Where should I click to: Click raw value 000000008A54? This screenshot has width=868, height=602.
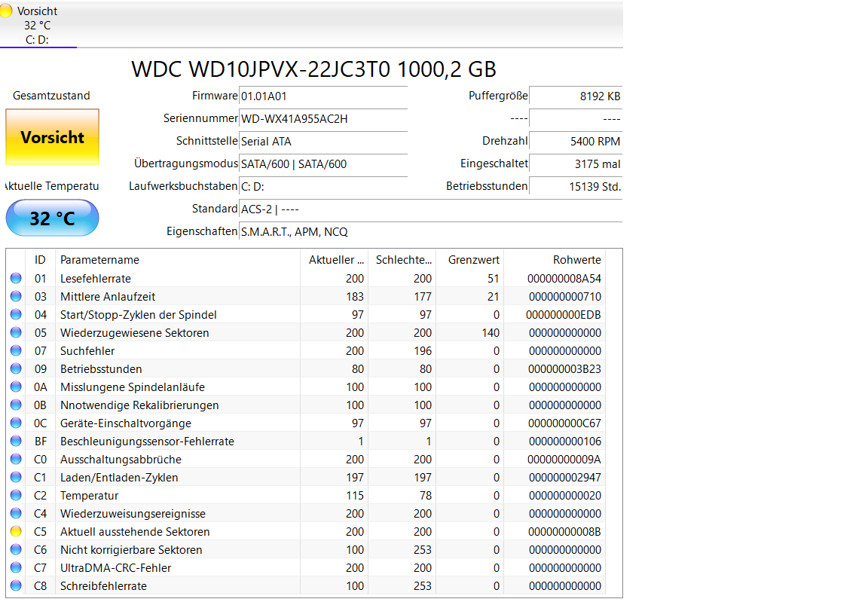564,279
